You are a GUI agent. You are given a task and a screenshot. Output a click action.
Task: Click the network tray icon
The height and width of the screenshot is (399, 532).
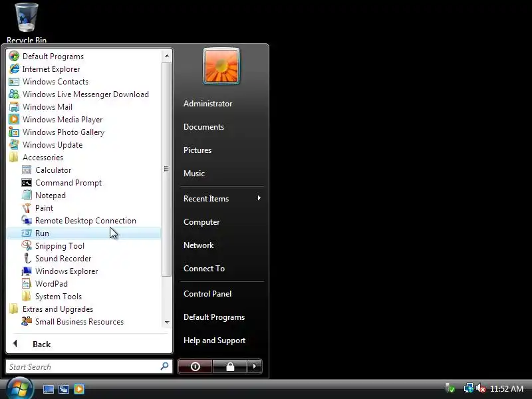(469, 388)
